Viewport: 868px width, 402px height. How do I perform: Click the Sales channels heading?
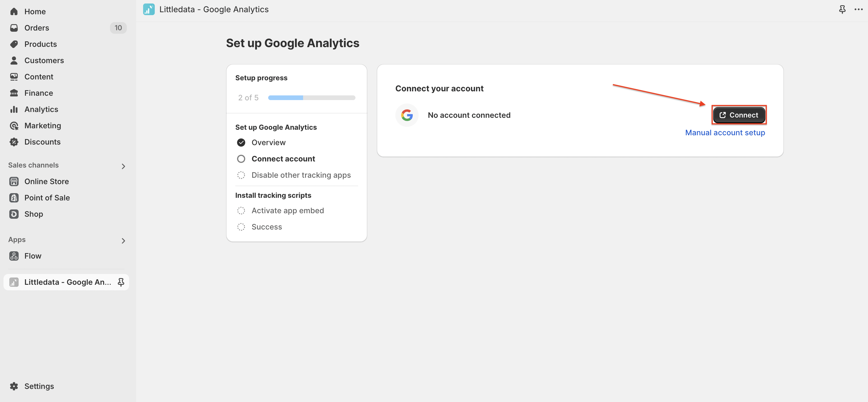point(33,165)
